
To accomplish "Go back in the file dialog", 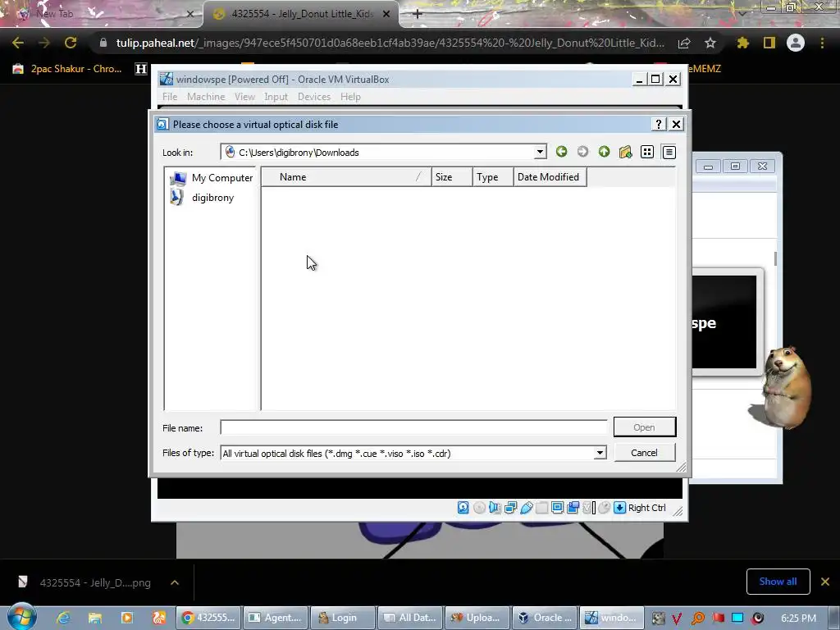I will (x=561, y=152).
